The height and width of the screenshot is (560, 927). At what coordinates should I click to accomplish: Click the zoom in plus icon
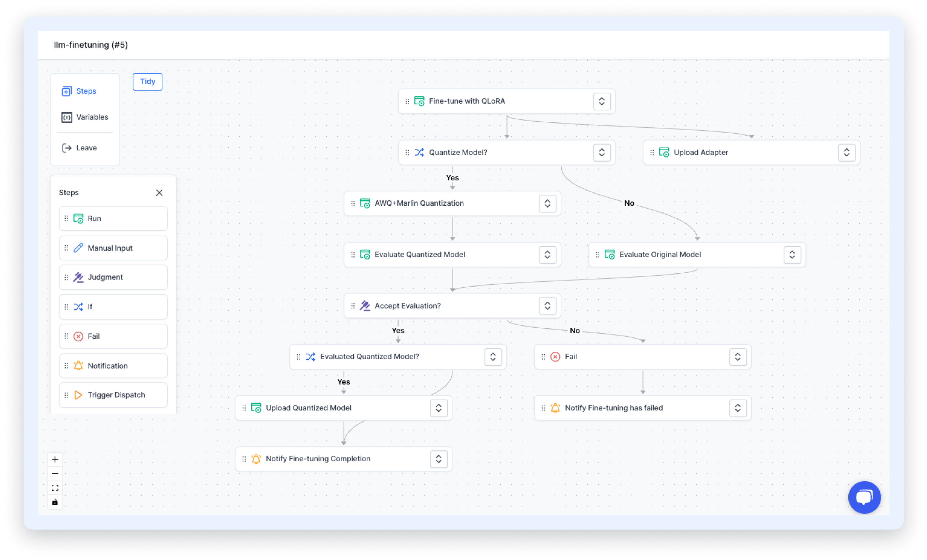[55, 459]
